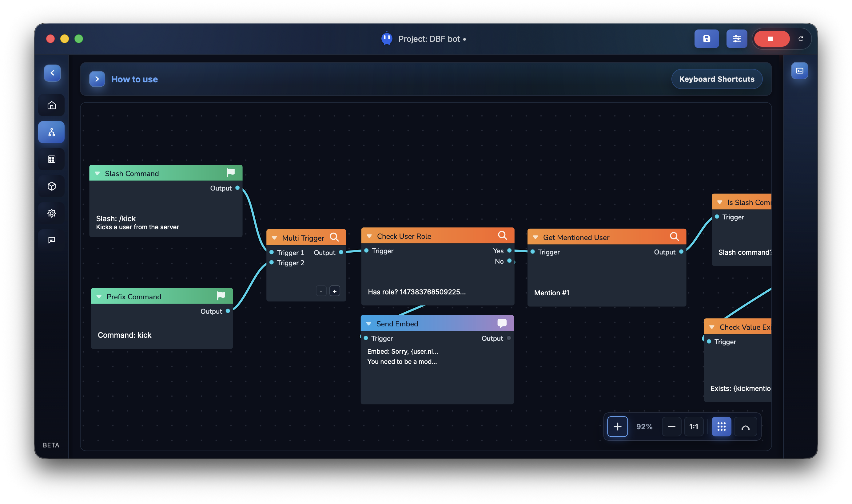Open the packages panel via the cube icon

pos(52,186)
